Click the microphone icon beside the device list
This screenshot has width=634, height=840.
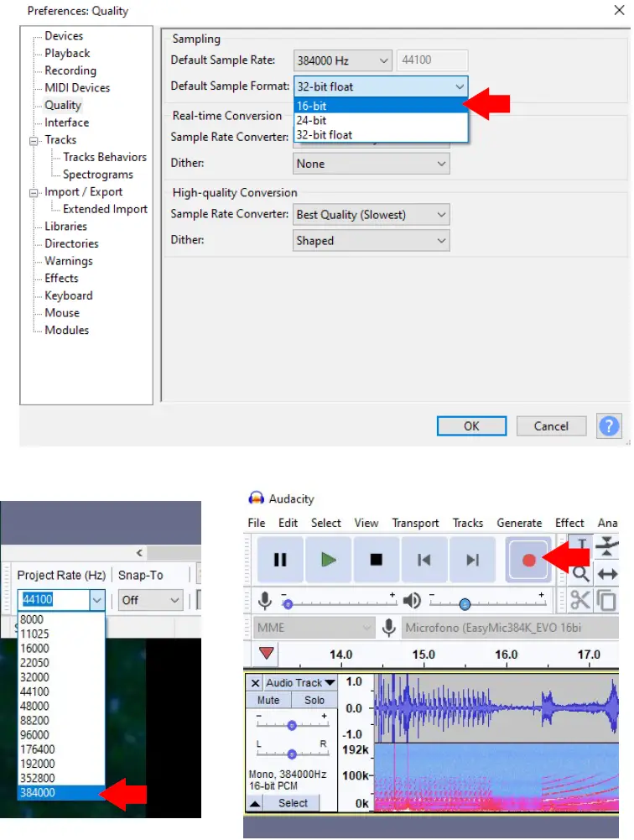click(x=389, y=628)
